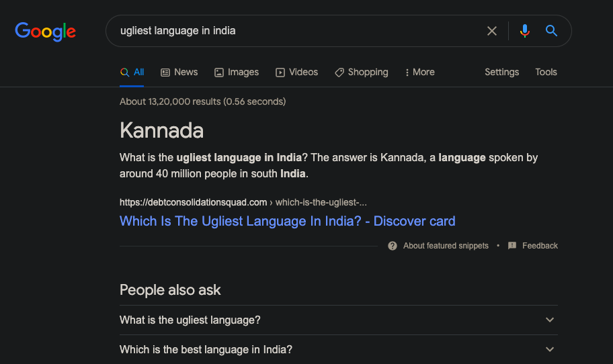Open search Settings
Viewport: 613px width, 364px height.
[x=501, y=73]
